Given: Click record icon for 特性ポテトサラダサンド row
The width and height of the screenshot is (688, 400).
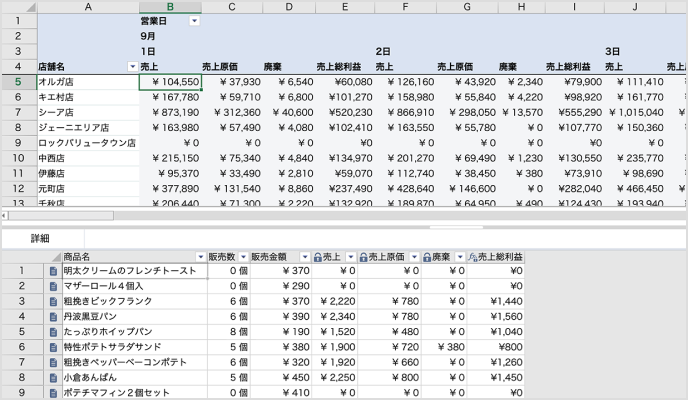Looking at the screenshot, I should click(x=53, y=347).
